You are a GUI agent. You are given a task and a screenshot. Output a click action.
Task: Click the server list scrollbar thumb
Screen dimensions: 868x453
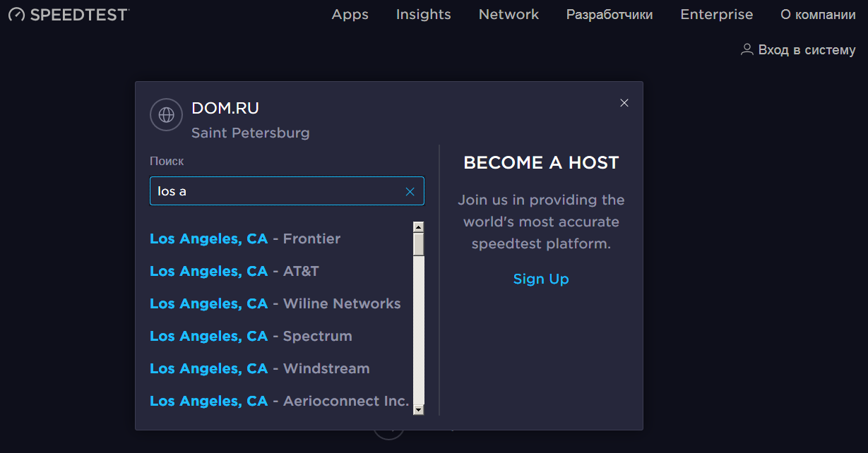419,244
